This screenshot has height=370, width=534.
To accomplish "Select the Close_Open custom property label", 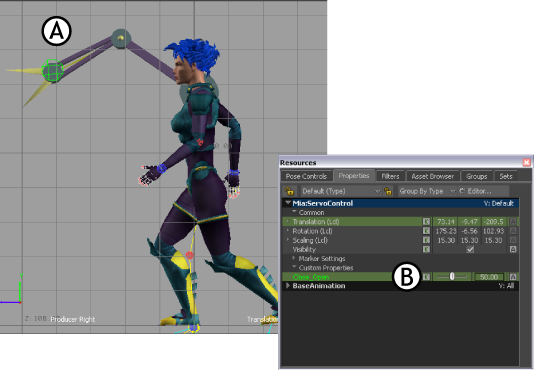I will pyautogui.click(x=311, y=277).
